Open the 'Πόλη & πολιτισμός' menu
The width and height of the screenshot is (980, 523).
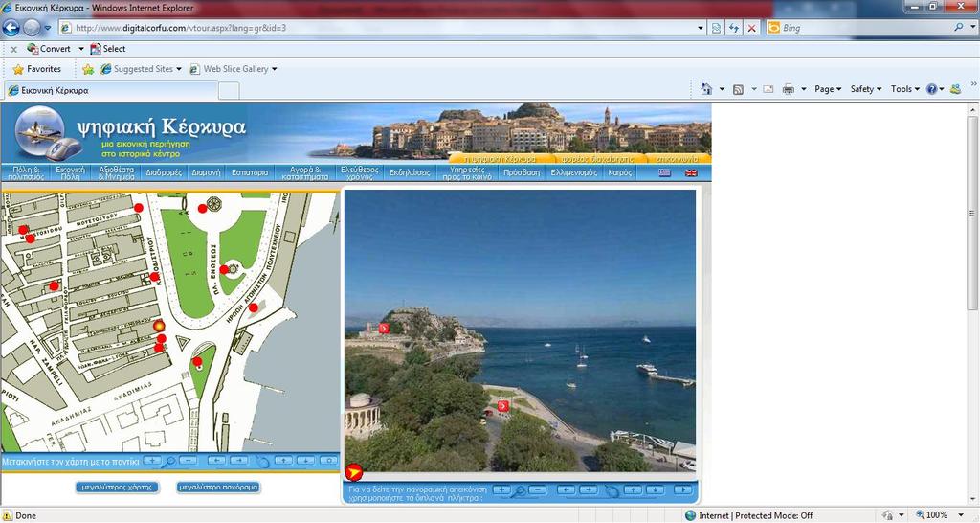click(x=26, y=172)
